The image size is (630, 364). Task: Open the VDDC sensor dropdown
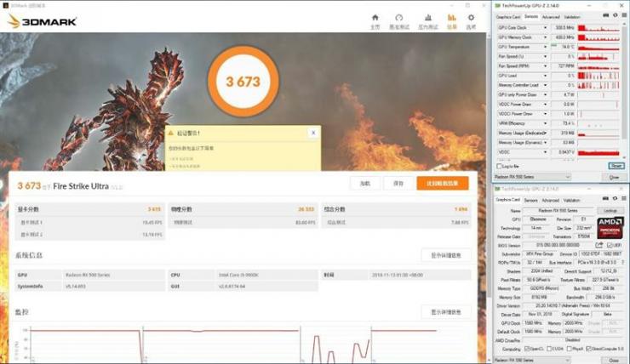click(x=545, y=152)
